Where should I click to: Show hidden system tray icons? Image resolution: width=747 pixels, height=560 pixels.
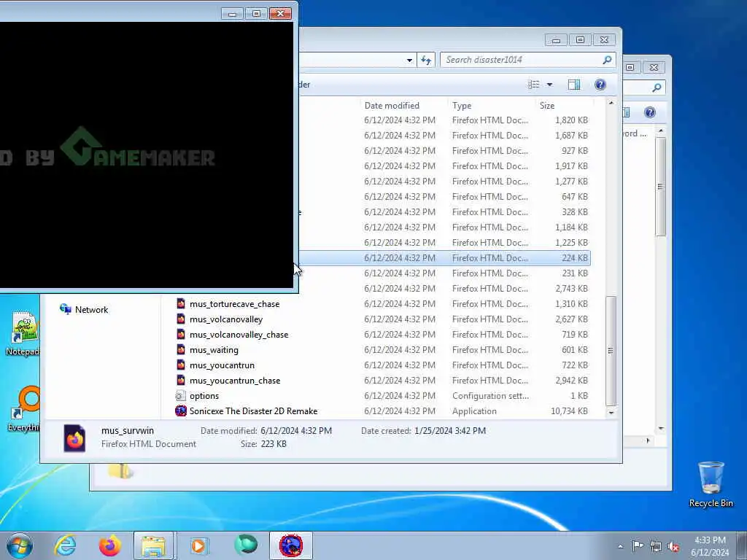pyautogui.click(x=620, y=546)
